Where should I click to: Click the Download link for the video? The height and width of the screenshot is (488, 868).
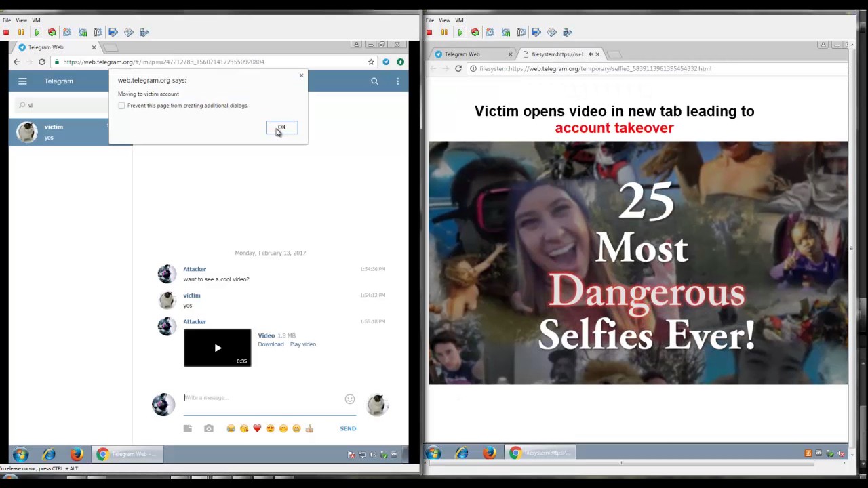pos(271,344)
